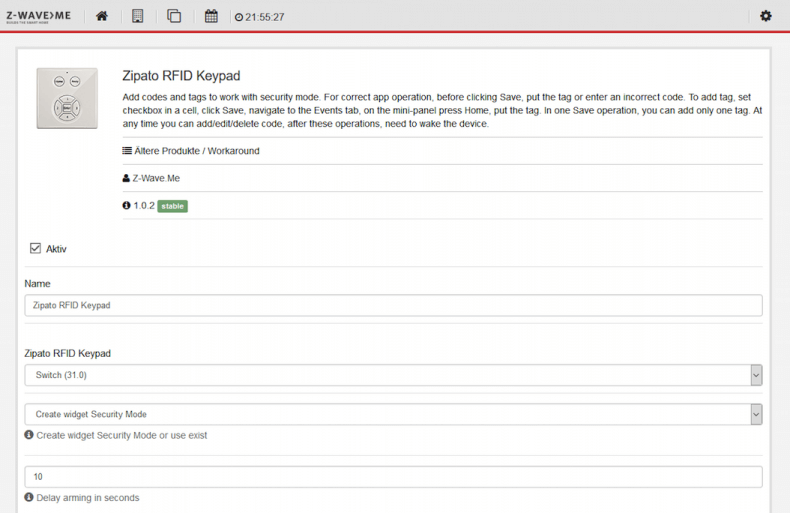This screenshot has width=790, height=513.
Task: Open the Create widget Security Mode dropdown
Action: tap(393, 414)
